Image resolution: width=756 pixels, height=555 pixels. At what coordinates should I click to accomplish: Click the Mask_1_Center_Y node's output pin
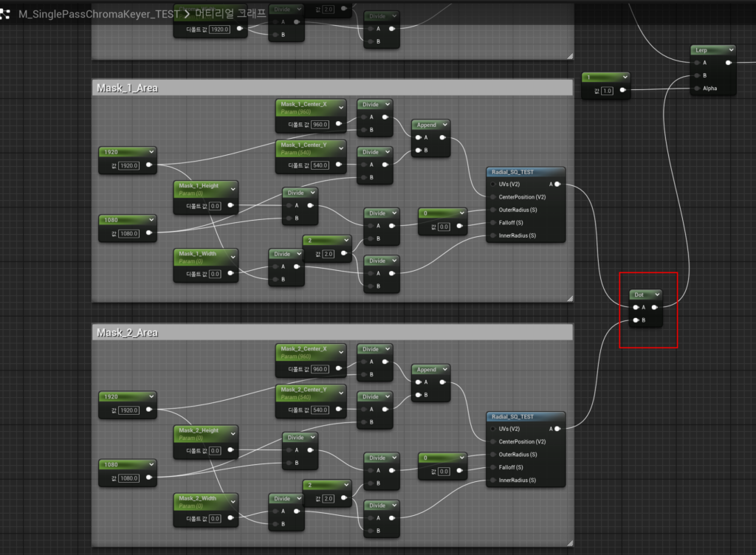338,165
